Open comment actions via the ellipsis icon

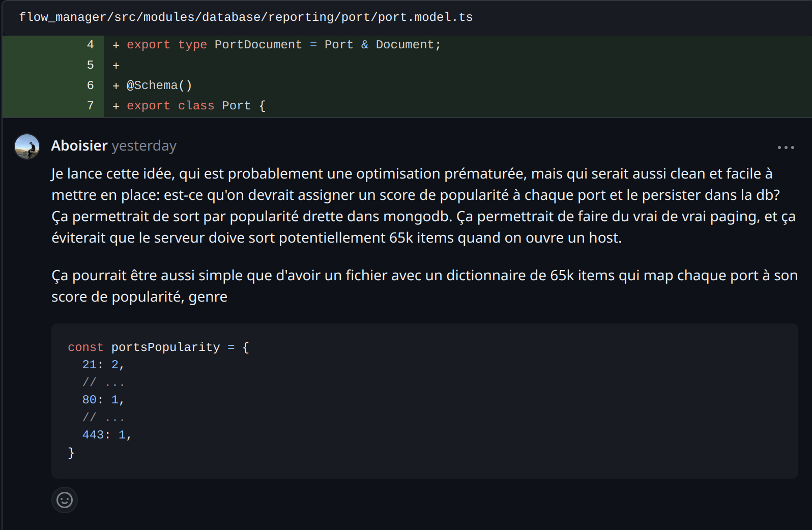[786, 148]
